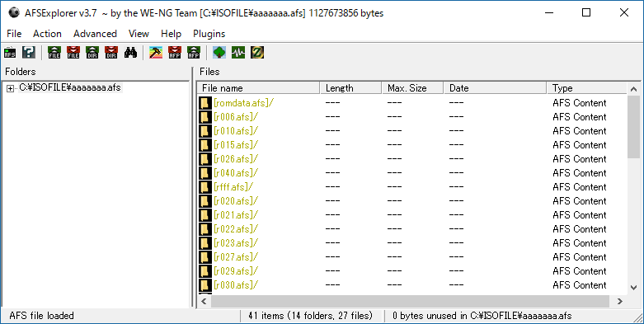Open the Action menu
644x324 pixels.
(47, 34)
